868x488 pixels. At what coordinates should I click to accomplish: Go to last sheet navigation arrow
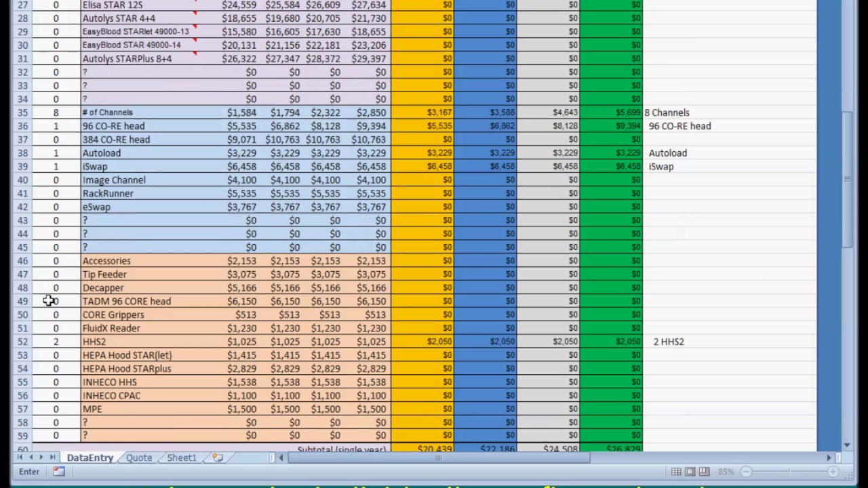click(52, 458)
